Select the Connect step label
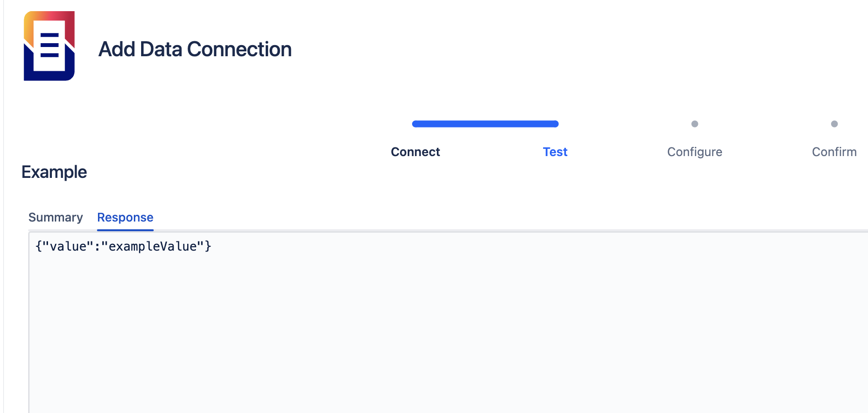Image resolution: width=868 pixels, height=413 pixels. tap(415, 152)
